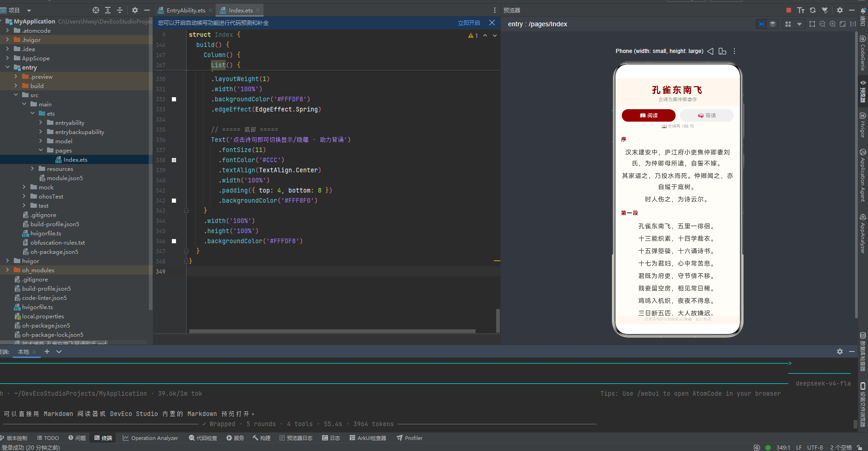
Task: Add a new terminal tab with the plus
Action: tap(47, 351)
